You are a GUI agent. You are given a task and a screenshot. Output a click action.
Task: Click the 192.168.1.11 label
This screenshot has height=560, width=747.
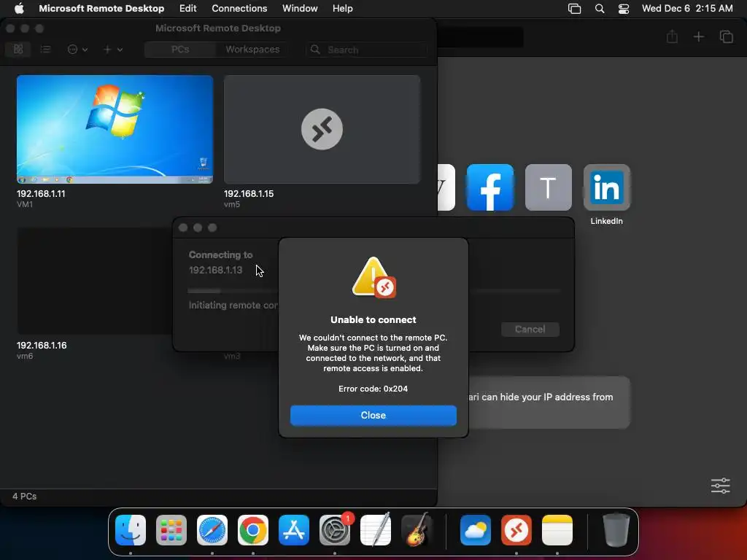pyautogui.click(x=41, y=194)
